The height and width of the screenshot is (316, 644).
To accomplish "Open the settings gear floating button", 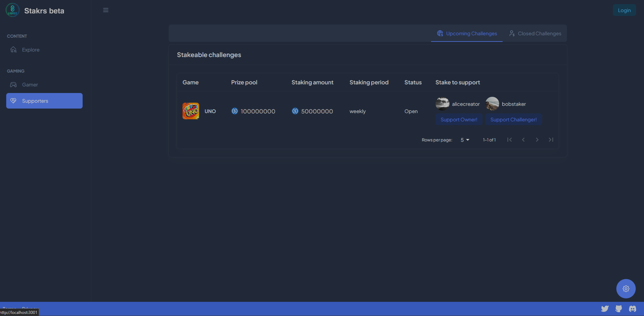I will coord(626,289).
